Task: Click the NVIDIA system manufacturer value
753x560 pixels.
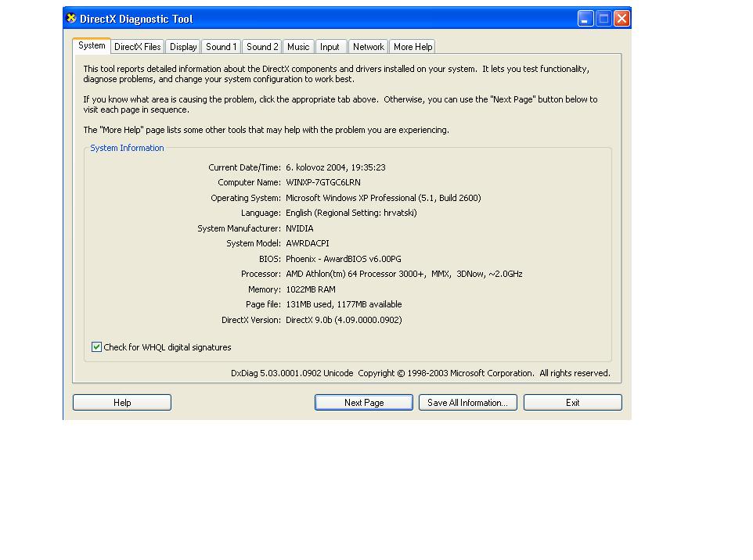Action: [300, 228]
